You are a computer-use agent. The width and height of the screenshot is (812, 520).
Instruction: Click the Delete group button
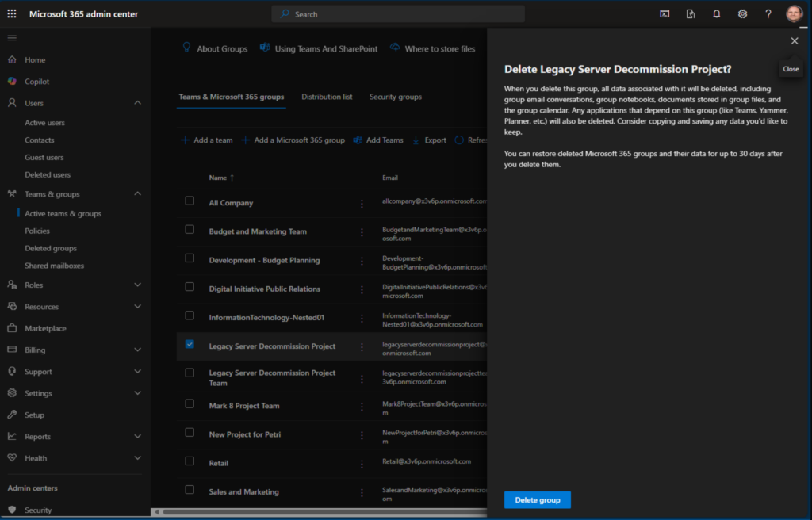point(537,499)
